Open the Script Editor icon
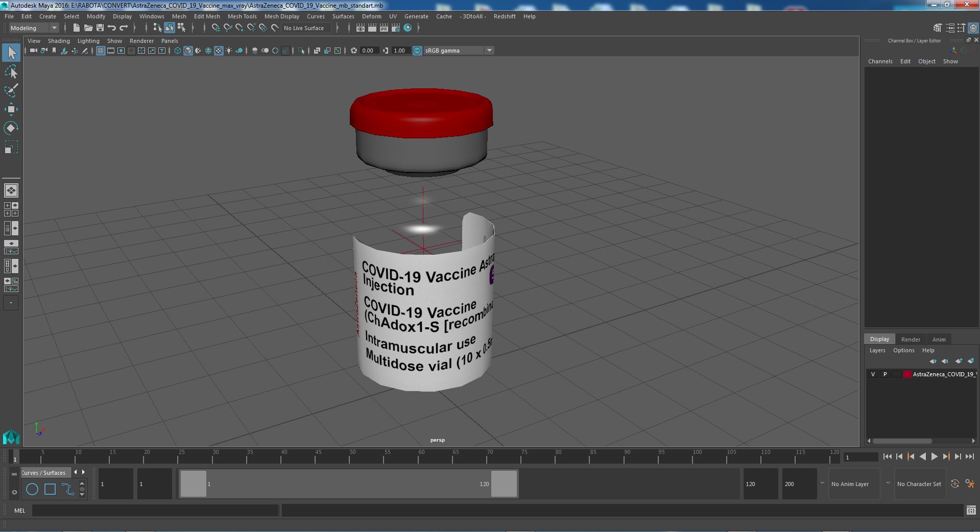 pos(971,511)
